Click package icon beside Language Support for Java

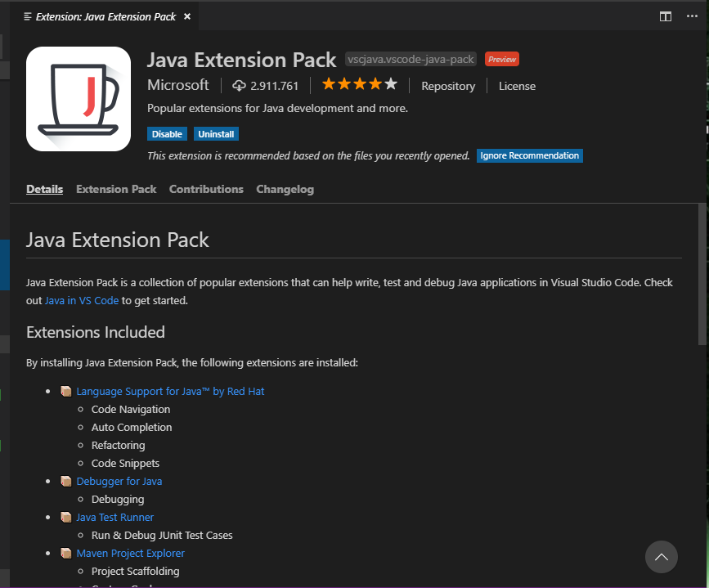tap(66, 391)
